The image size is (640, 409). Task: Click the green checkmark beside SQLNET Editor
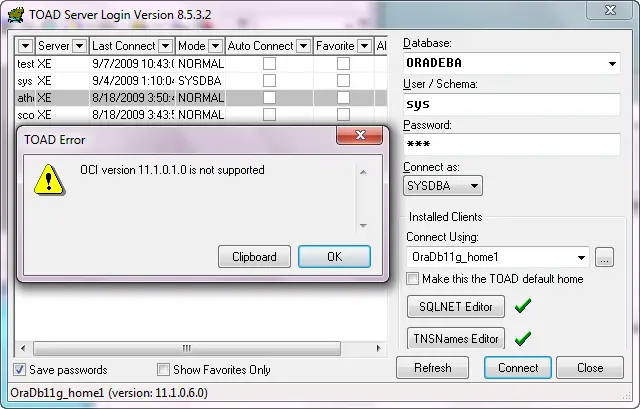tap(522, 306)
